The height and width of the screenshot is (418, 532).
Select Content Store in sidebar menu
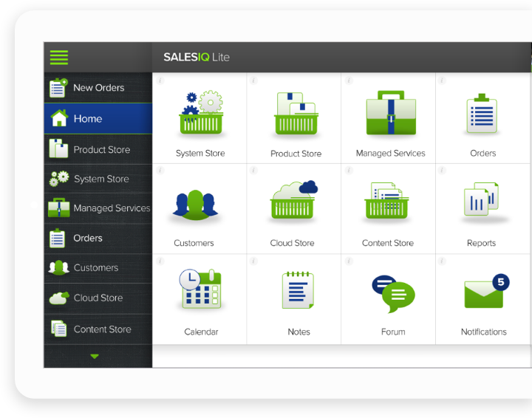coord(98,329)
